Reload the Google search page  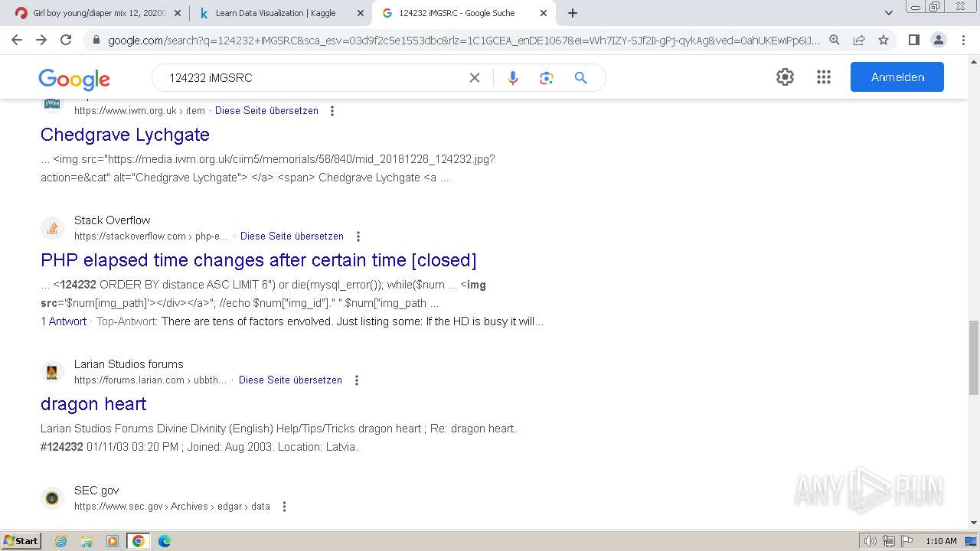[66, 40]
